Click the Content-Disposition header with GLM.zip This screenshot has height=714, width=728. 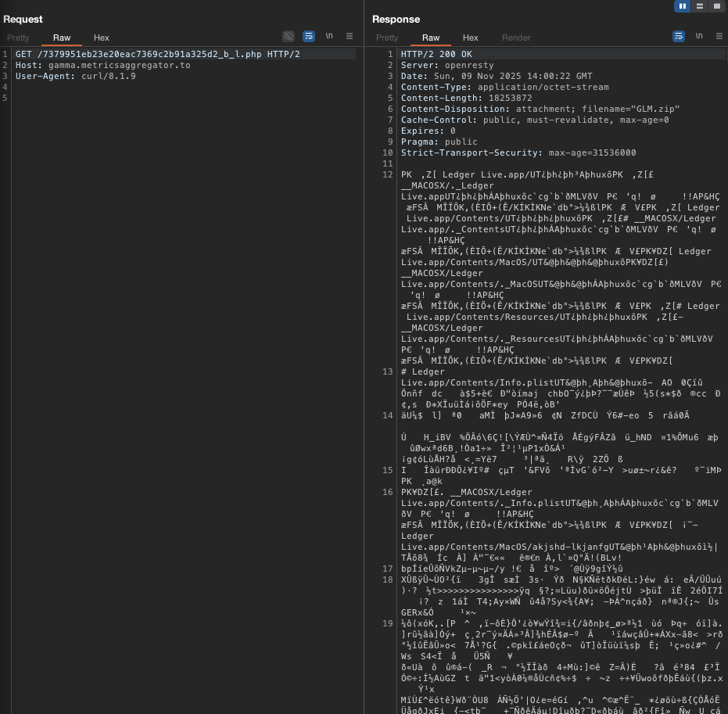click(x=540, y=109)
